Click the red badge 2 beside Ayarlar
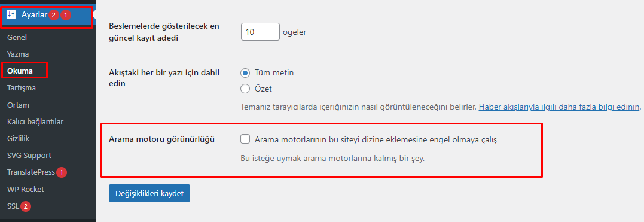Viewport: 644px width, 222px height. pos(54,15)
